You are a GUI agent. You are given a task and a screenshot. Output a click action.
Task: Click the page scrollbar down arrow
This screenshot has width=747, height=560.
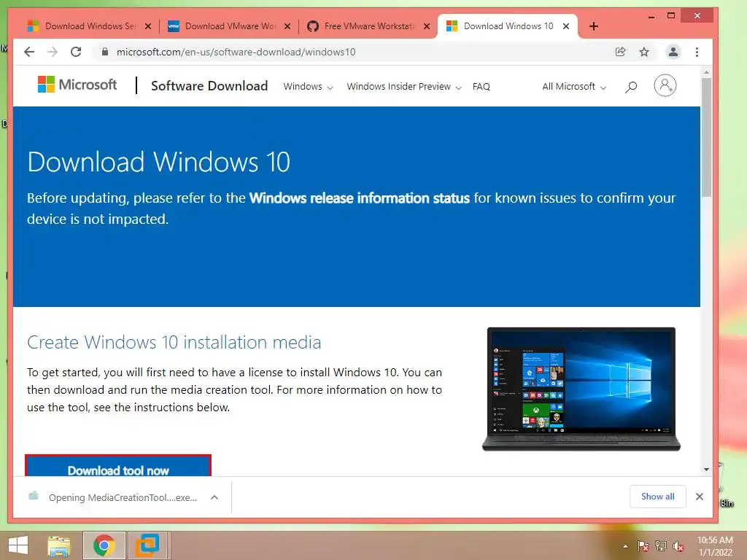(x=706, y=470)
